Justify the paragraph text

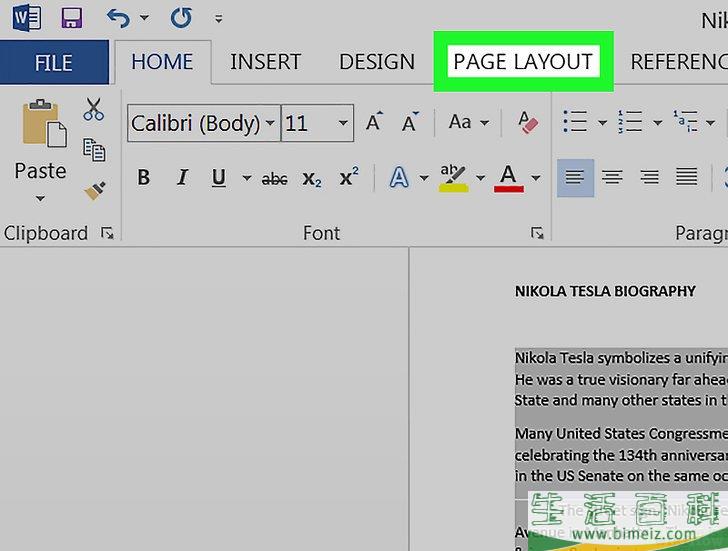pyautogui.click(x=687, y=177)
